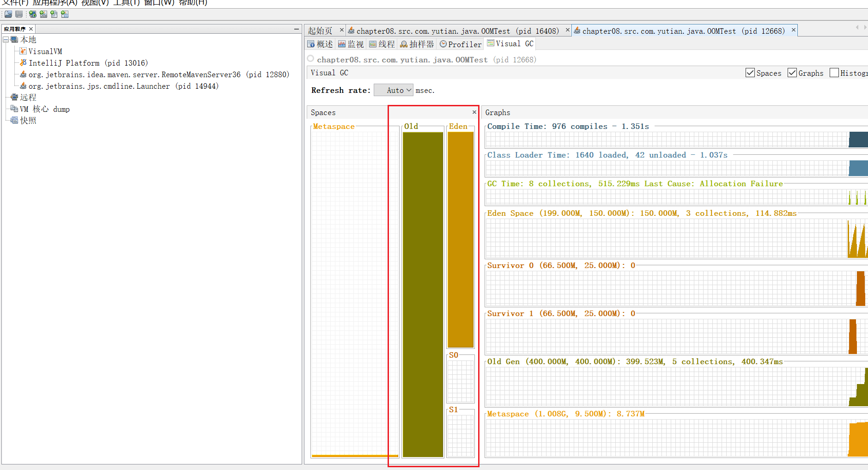Click the Load Snapshot toolbar icon
This screenshot has height=470, width=868.
pyautogui.click(x=8, y=14)
